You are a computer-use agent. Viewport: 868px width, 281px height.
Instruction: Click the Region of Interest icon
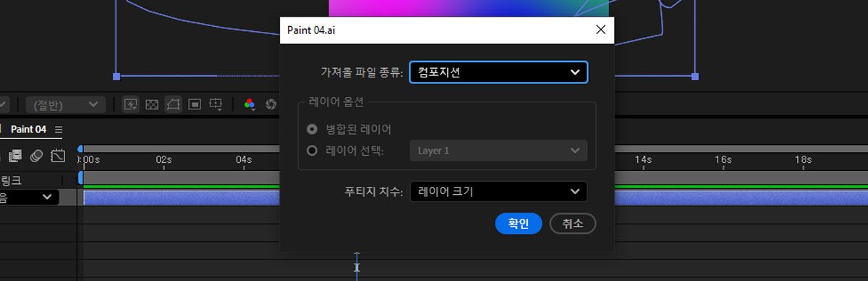point(194,104)
